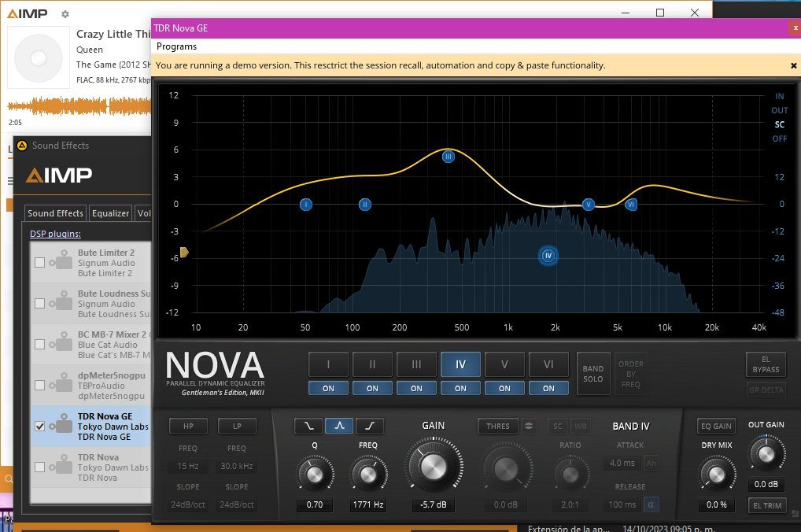Toggle the HP high-pass filter button
Image resolution: width=801 pixels, height=532 pixels.
(x=188, y=426)
